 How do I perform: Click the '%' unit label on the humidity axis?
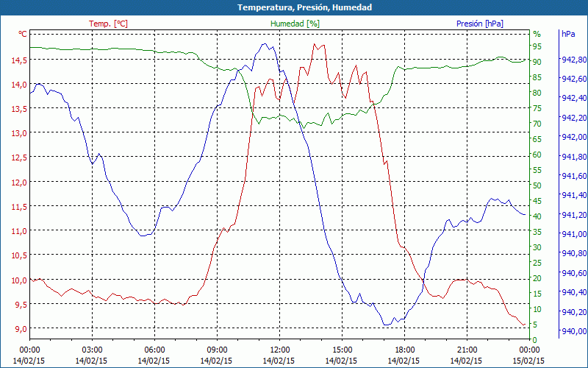point(537,34)
